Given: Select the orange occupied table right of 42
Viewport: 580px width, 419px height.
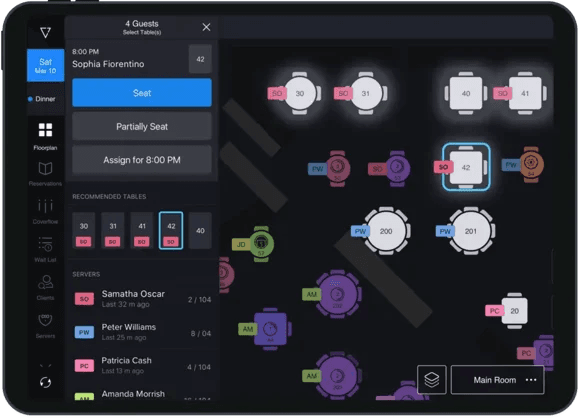Looking at the screenshot, I should (531, 165).
